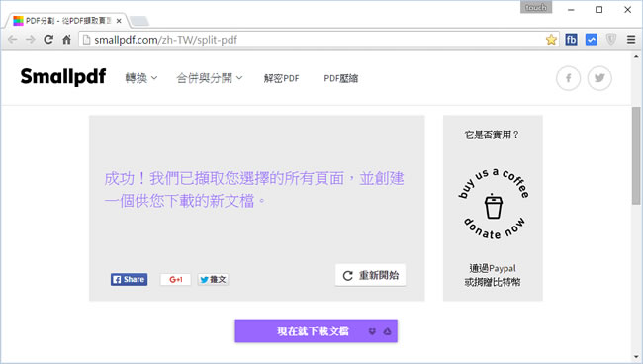Open the PDF壓縮 menu item
The image size is (643, 364).
pos(340,78)
